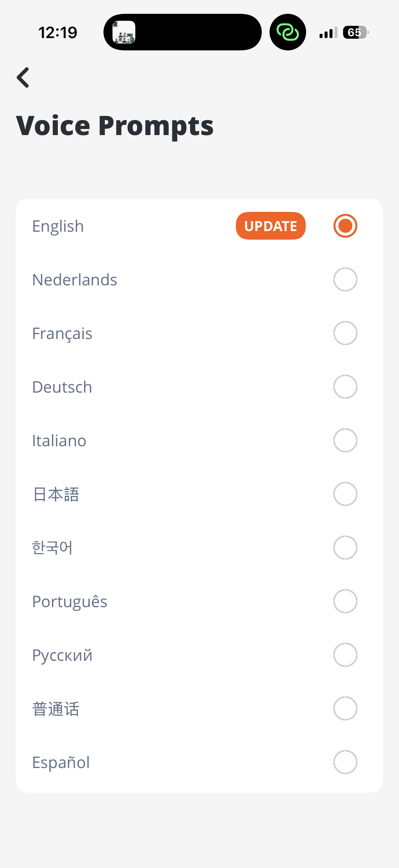Select the Nederlands radio button
Image resolution: width=399 pixels, height=868 pixels.
(345, 279)
